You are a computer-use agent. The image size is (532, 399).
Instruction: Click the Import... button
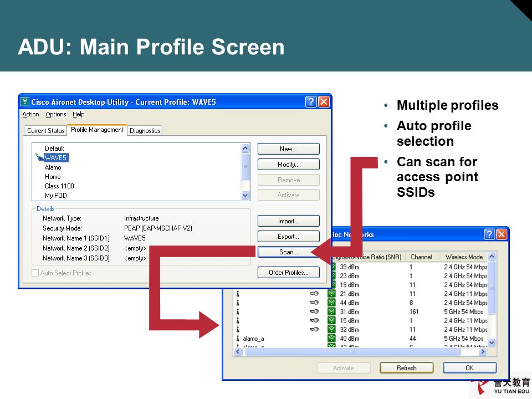tap(288, 221)
